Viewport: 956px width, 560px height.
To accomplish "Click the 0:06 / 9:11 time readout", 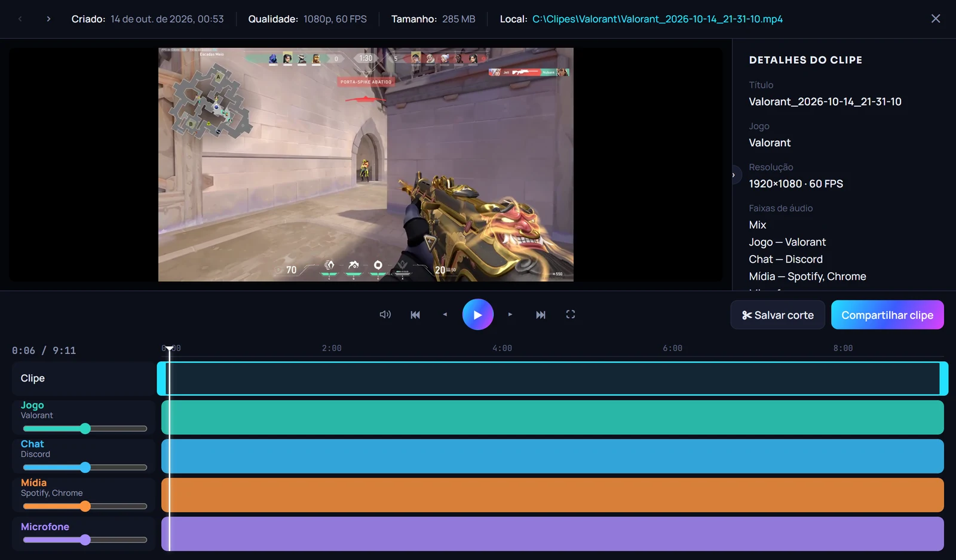I will click(x=44, y=350).
